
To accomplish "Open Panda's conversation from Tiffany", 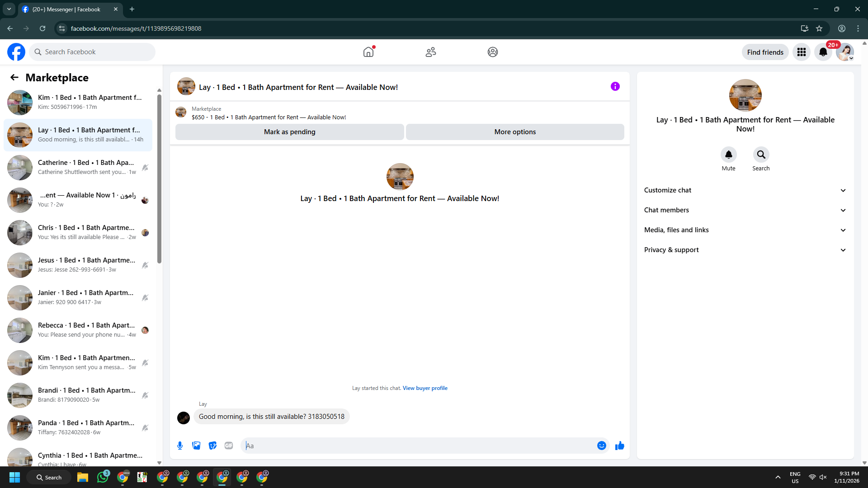I will pyautogui.click(x=78, y=428).
